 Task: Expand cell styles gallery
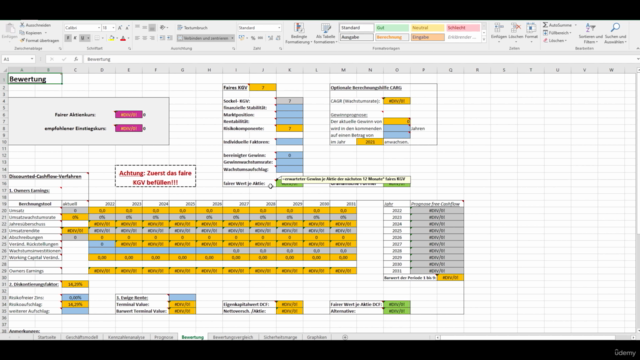[x=484, y=40]
